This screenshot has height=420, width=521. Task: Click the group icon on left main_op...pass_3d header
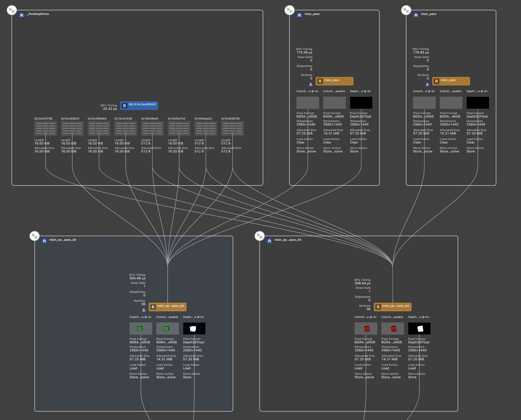(44, 241)
